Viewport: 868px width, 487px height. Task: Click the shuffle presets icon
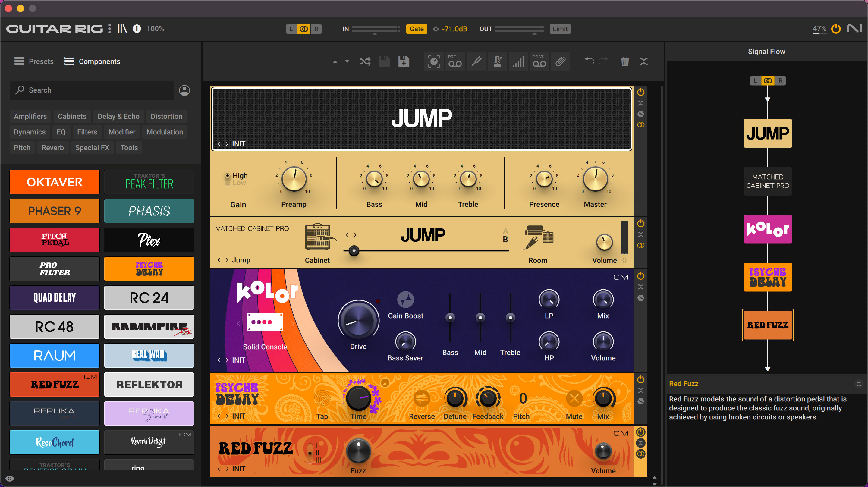pyautogui.click(x=365, y=62)
